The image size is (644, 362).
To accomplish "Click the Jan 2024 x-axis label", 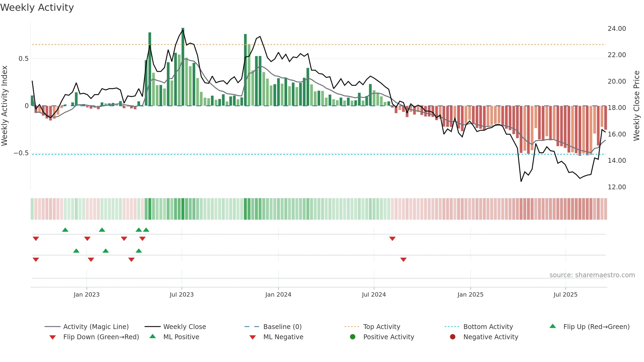I will (x=278, y=295).
